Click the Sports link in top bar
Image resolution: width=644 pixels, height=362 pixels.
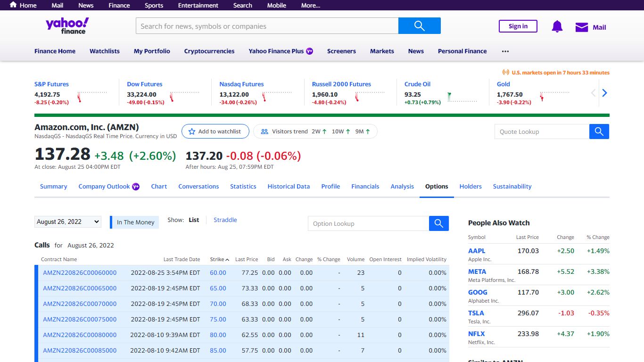pyautogui.click(x=154, y=5)
